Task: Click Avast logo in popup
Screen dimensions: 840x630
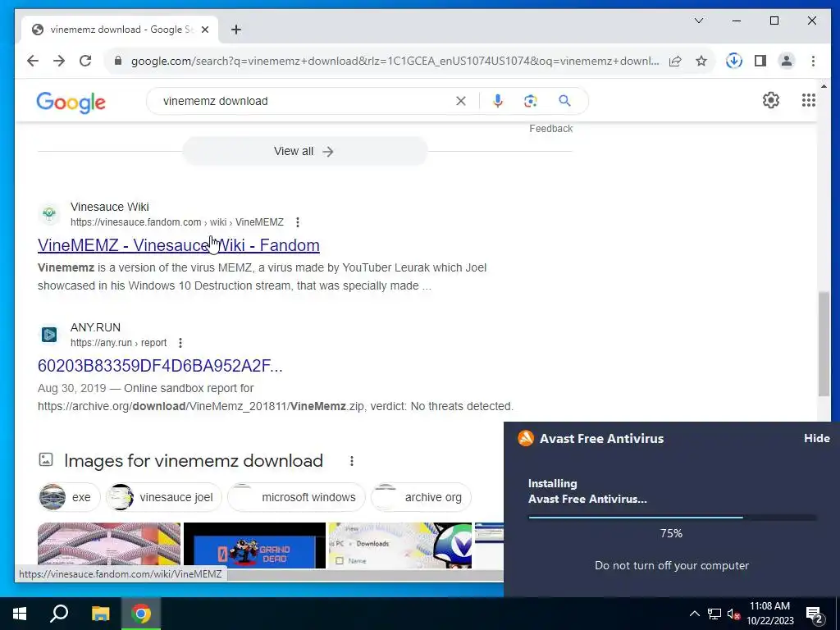Action: (x=526, y=438)
